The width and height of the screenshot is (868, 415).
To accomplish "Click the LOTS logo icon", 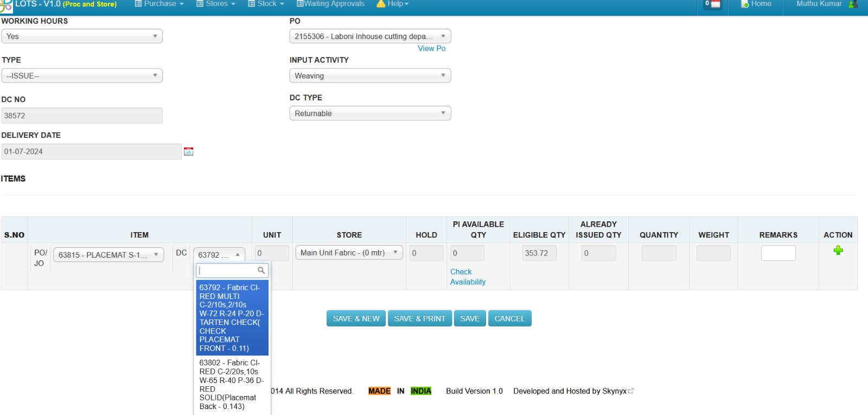I will (6, 5).
